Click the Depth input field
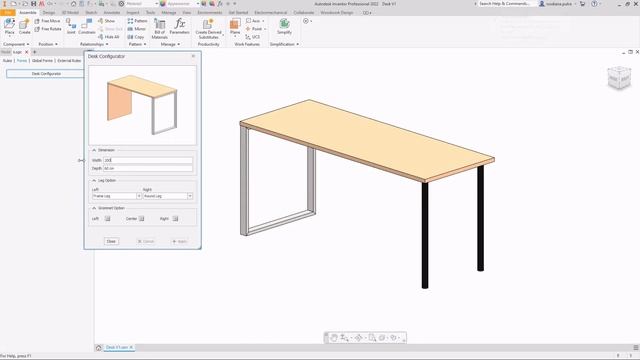Viewport: 640px width, 360px height. [x=148, y=168]
